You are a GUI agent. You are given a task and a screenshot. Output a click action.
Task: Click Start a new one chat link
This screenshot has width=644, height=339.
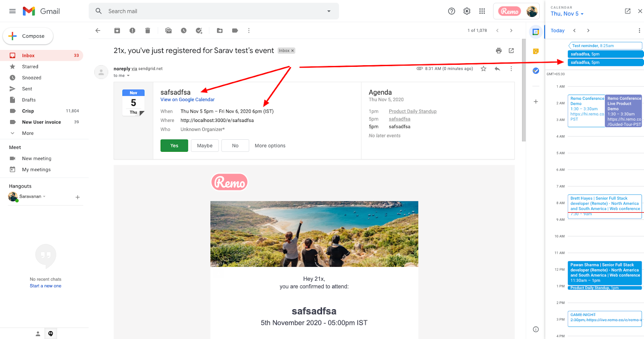click(45, 286)
